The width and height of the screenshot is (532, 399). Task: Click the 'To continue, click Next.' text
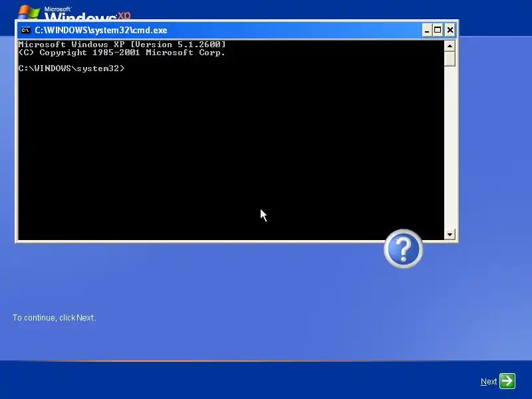coord(55,318)
